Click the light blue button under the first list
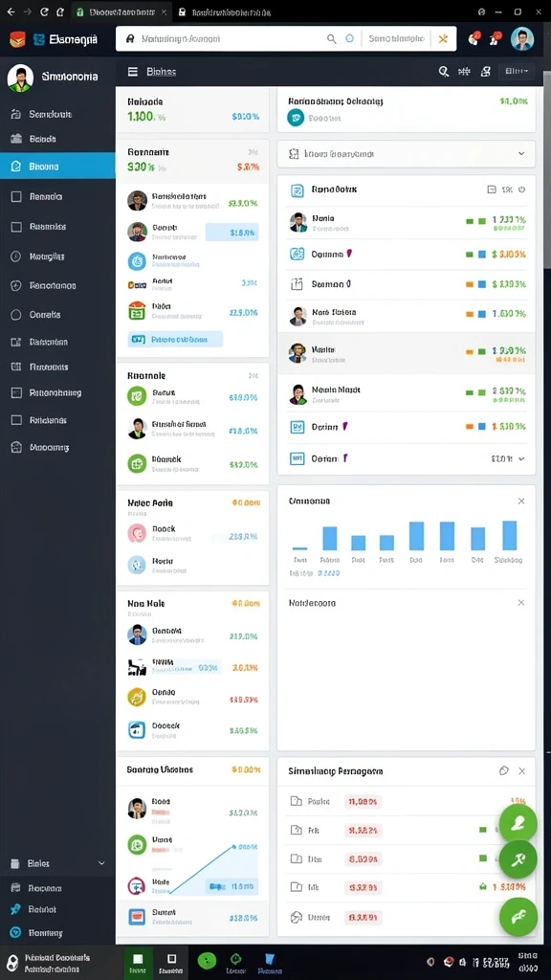Image resolution: width=551 pixels, height=980 pixels. (175, 340)
